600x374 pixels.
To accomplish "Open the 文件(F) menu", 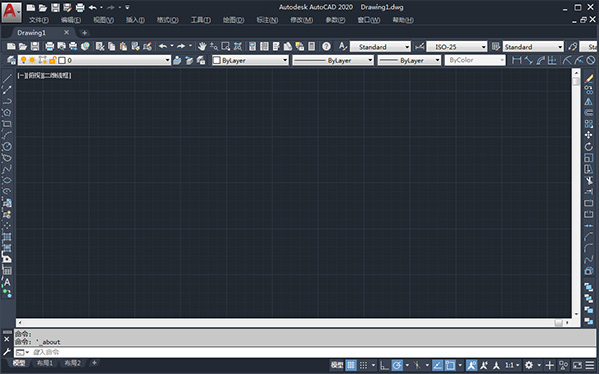I will (x=39, y=20).
